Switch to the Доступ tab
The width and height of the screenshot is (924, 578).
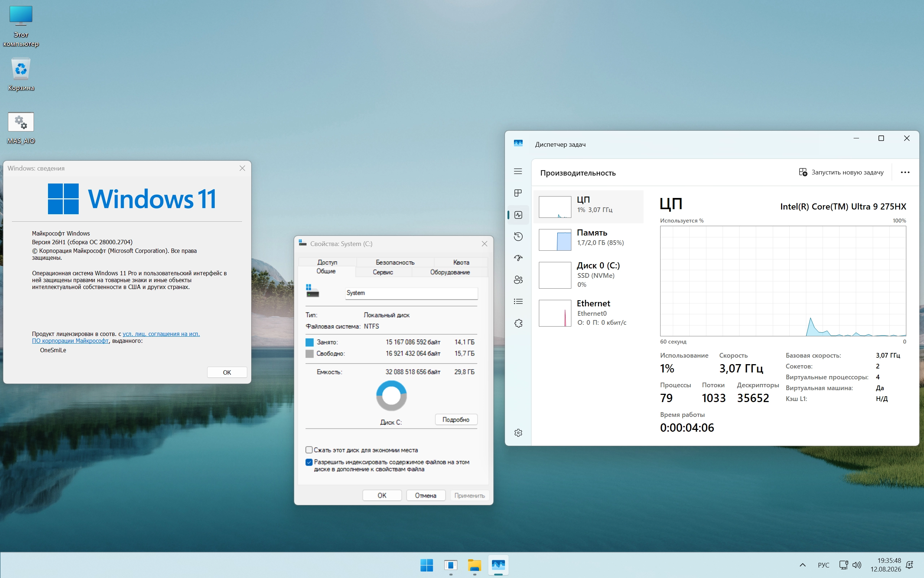[327, 262]
